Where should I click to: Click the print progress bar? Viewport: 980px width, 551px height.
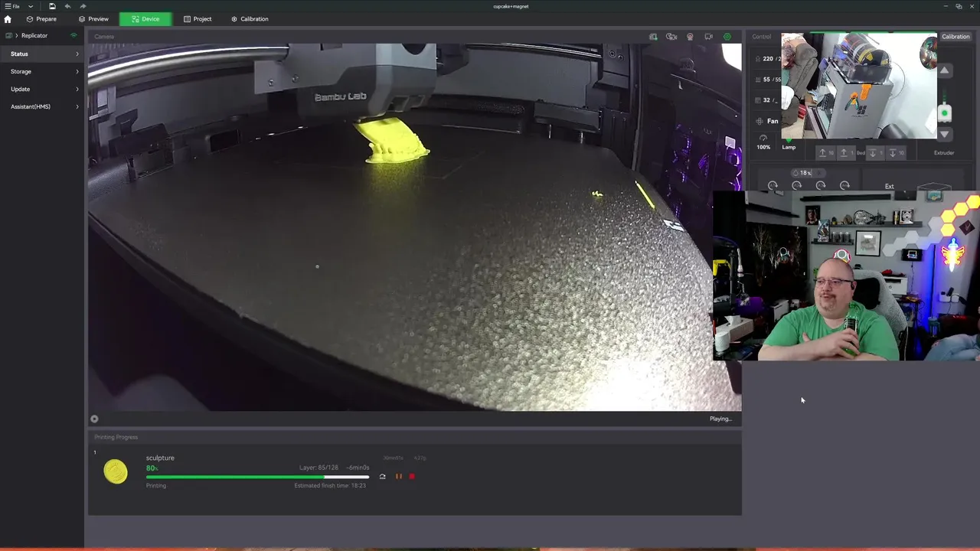(257, 477)
